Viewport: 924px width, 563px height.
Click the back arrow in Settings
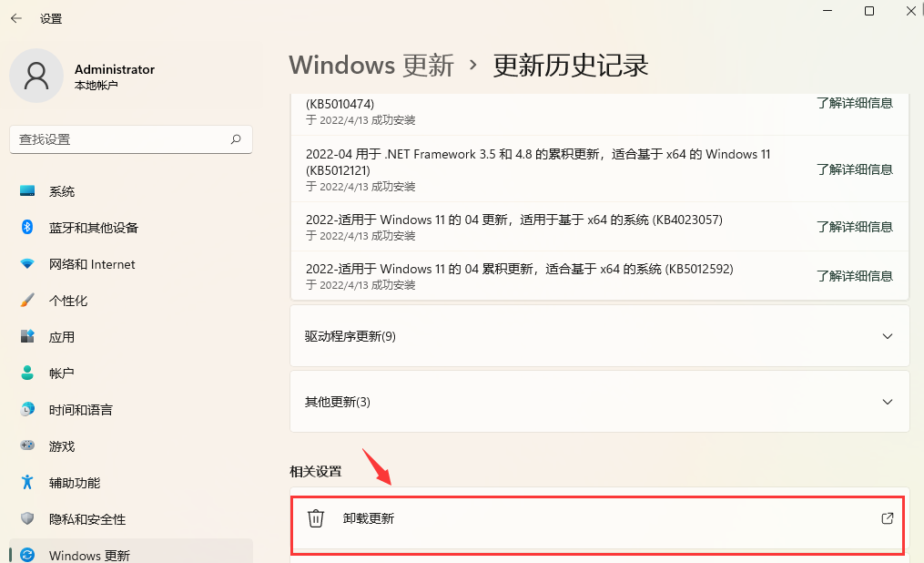[15, 17]
